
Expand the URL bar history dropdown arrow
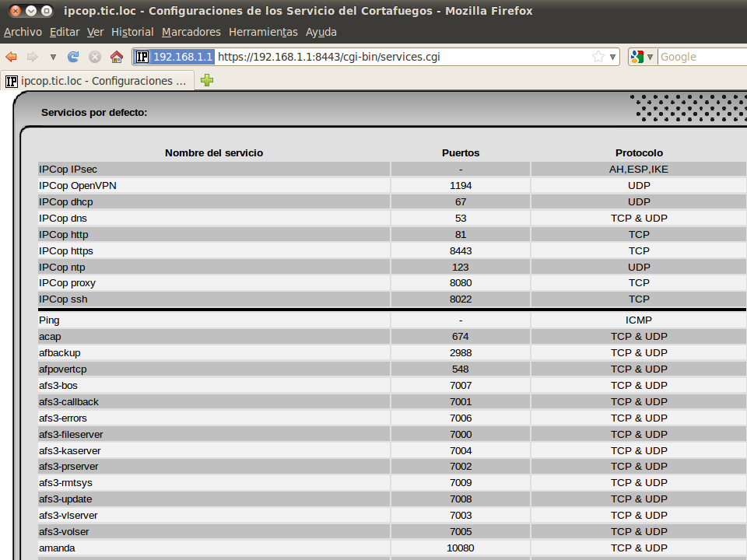(x=612, y=57)
